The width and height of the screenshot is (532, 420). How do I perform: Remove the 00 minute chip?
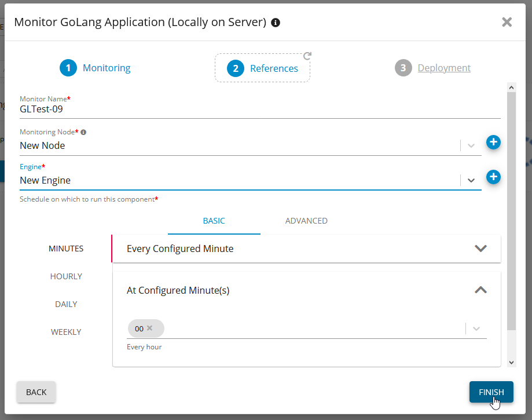[x=149, y=328]
